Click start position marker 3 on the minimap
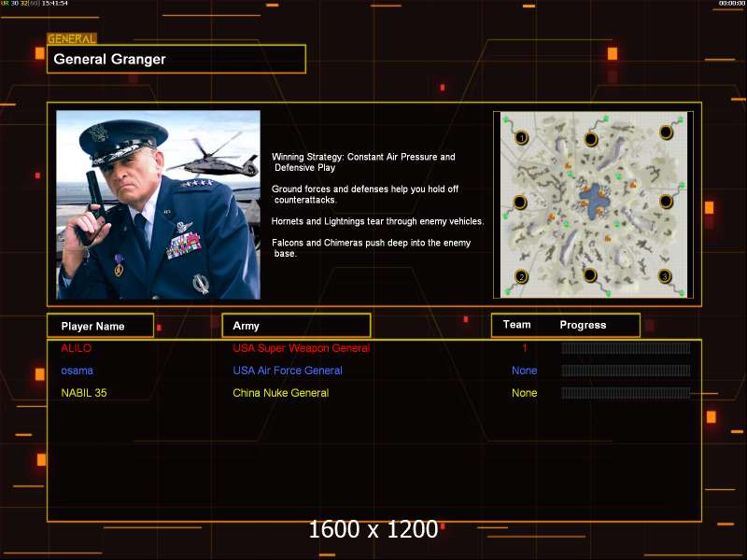The width and height of the screenshot is (747, 560). (x=665, y=276)
